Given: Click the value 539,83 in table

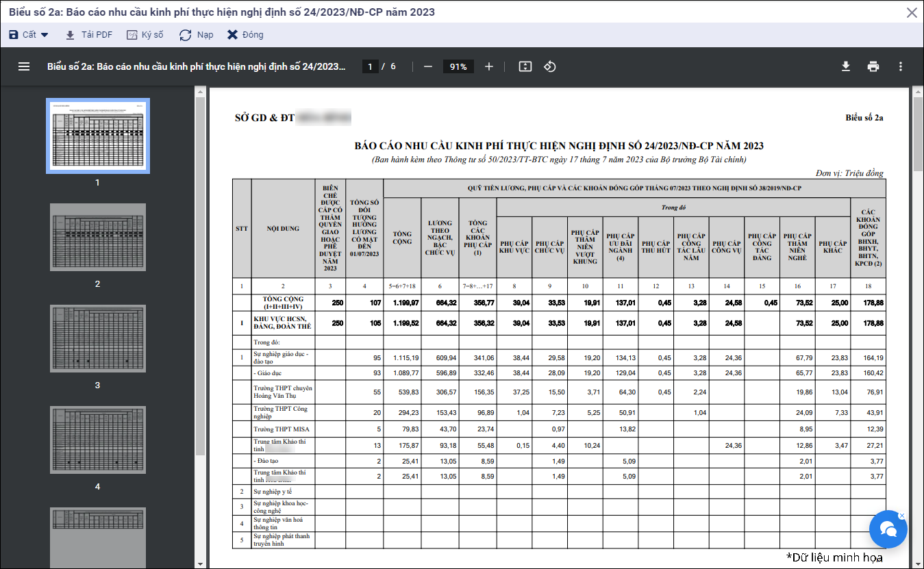Looking at the screenshot, I should pos(408,392).
